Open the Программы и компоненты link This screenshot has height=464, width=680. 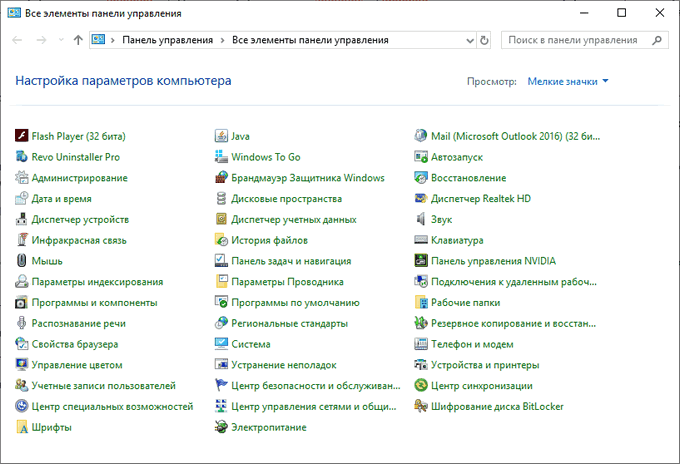coord(94,303)
